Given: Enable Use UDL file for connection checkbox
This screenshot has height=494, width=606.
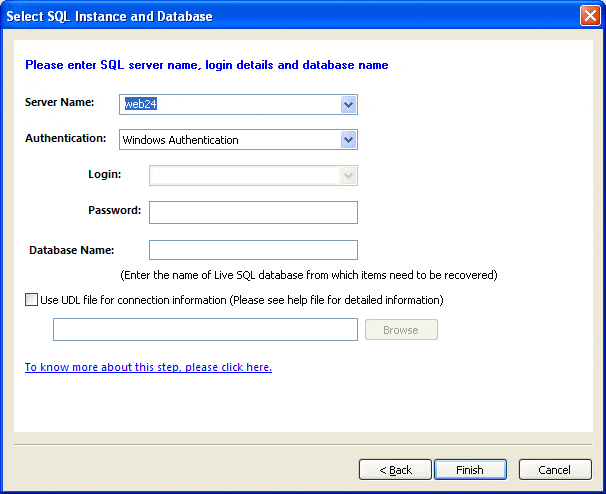Looking at the screenshot, I should click(31, 300).
